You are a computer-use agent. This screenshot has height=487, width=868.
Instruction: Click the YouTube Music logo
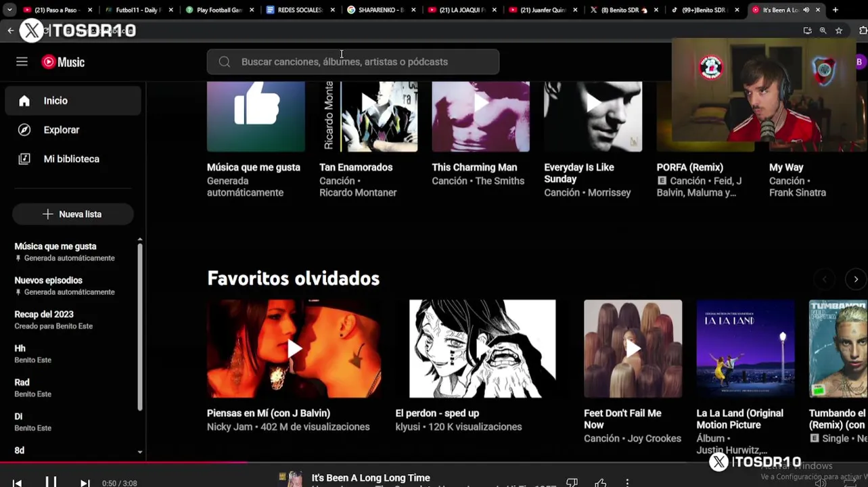tap(63, 62)
